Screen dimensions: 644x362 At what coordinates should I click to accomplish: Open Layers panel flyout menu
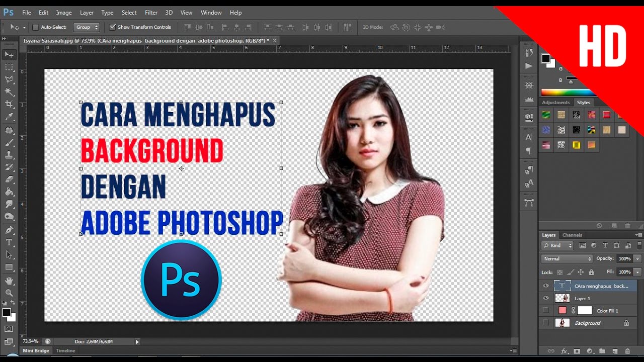click(638, 235)
